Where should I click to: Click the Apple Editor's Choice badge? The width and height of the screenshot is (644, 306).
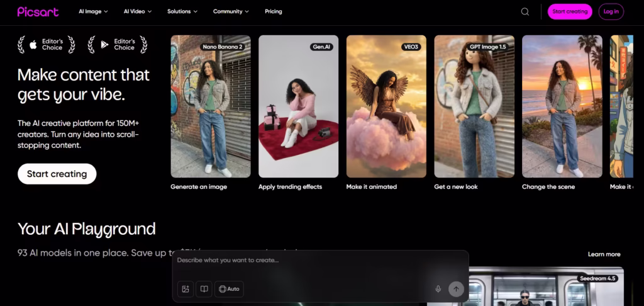pos(47,44)
